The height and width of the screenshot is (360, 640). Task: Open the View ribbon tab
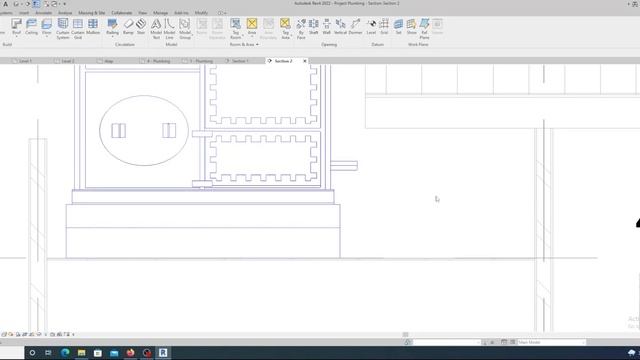(142, 13)
